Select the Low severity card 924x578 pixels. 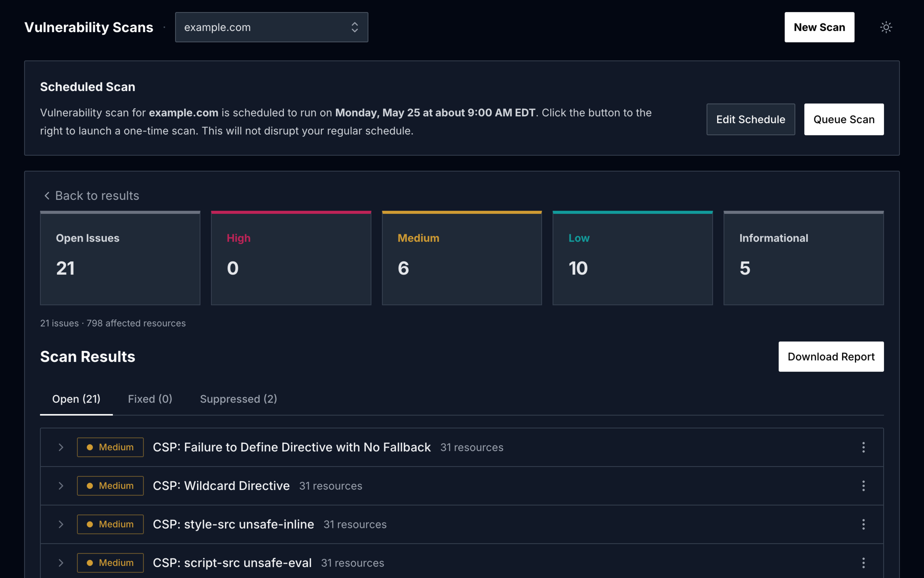[x=633, y=258]
